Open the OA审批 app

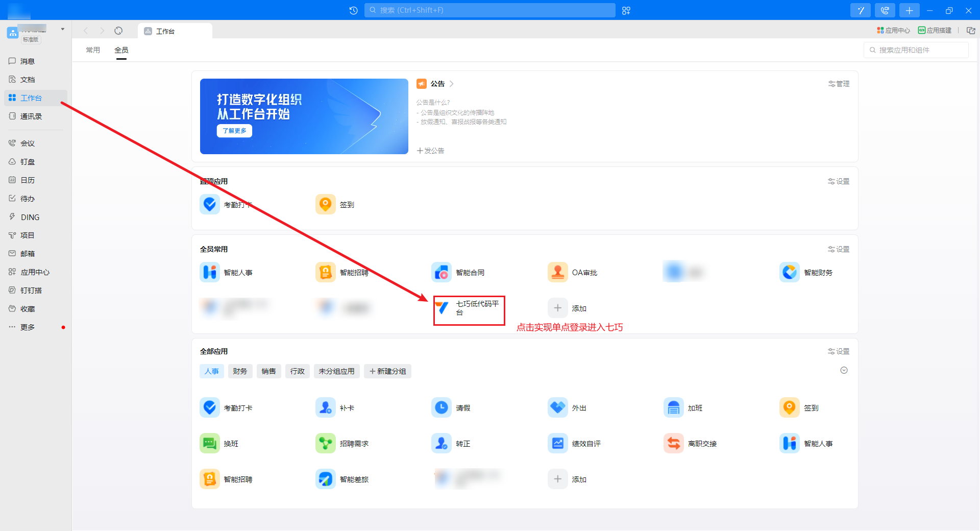(557, 273)
